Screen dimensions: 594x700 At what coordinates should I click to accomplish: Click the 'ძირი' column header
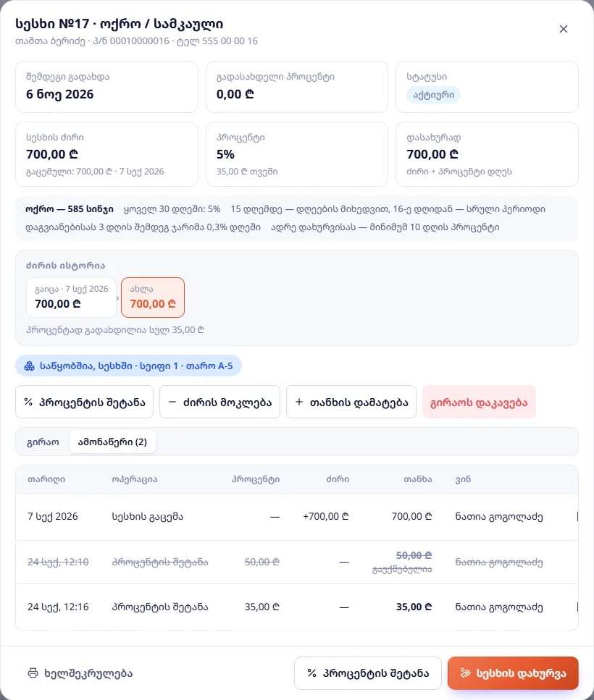coord(338,479)
